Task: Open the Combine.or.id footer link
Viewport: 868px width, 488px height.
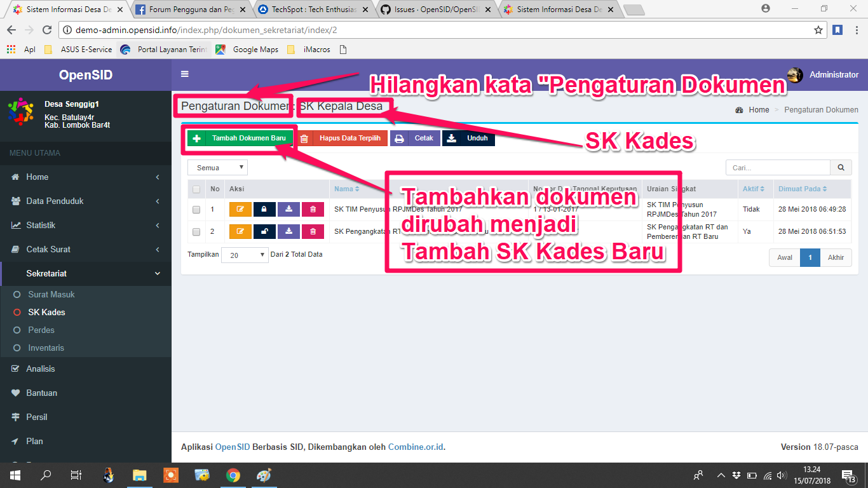Action: coord(416,447)
